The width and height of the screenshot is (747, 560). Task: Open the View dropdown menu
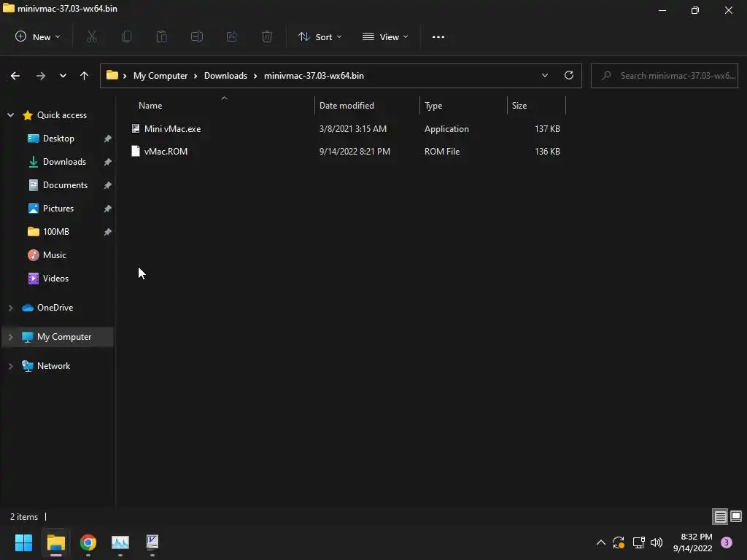pos(385,36)
